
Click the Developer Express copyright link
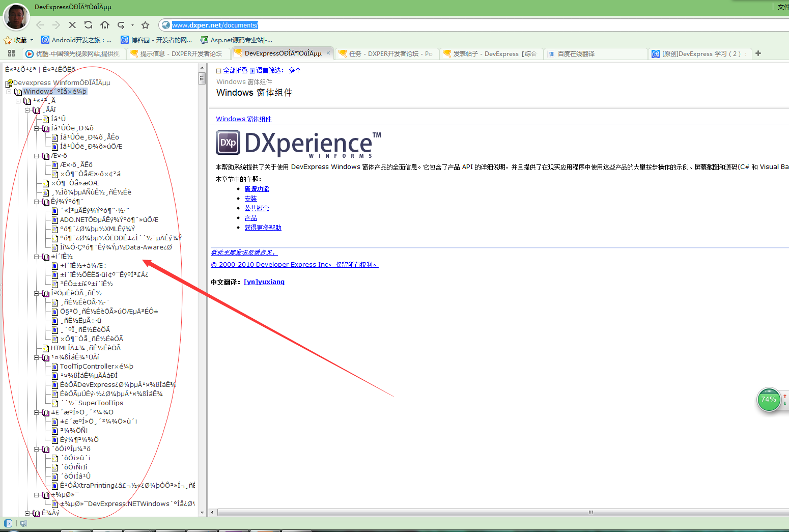[x=295, y=265]
